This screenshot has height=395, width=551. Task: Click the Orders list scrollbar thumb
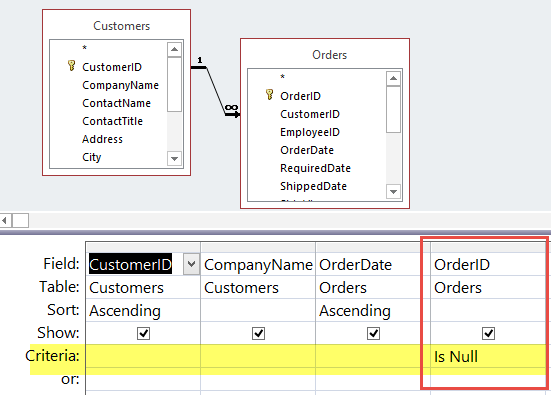(393, 109)
